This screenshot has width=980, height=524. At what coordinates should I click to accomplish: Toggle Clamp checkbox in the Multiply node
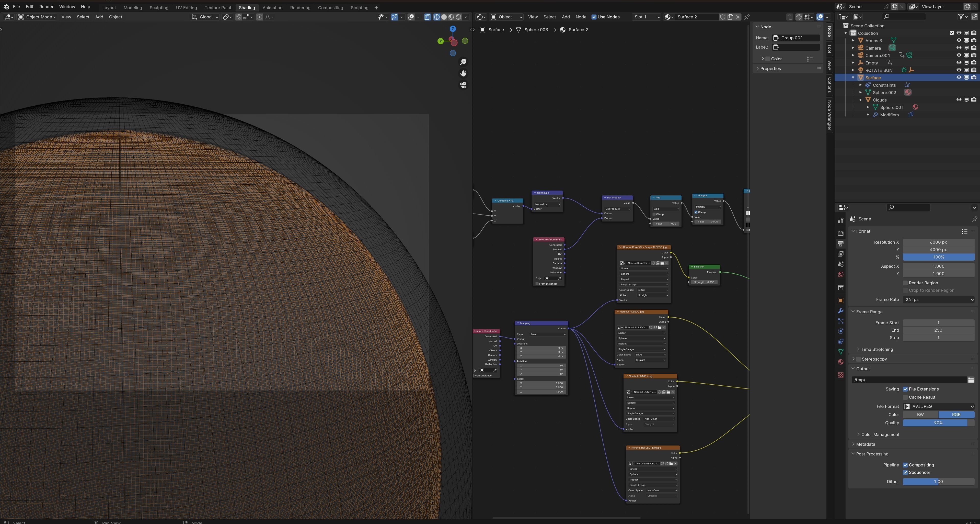coord(696,212)
